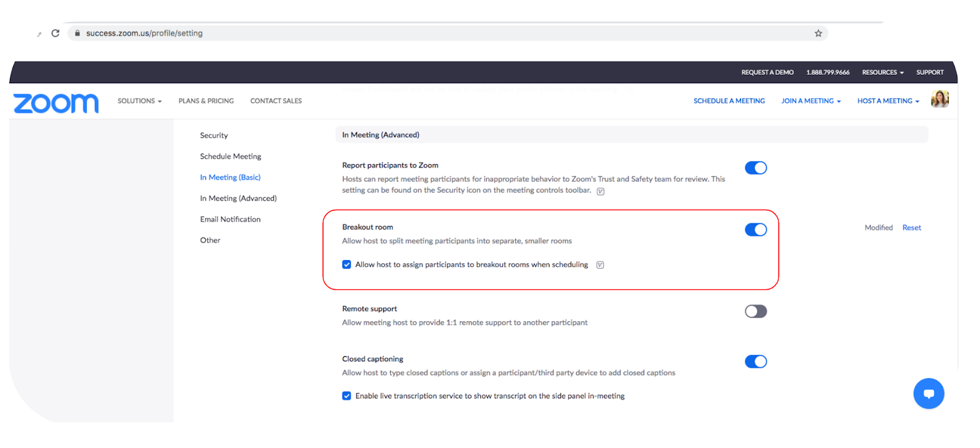This screenshot has width=980, height=448.
Task: Open Email Notification settings section
Action: point(230,219)
